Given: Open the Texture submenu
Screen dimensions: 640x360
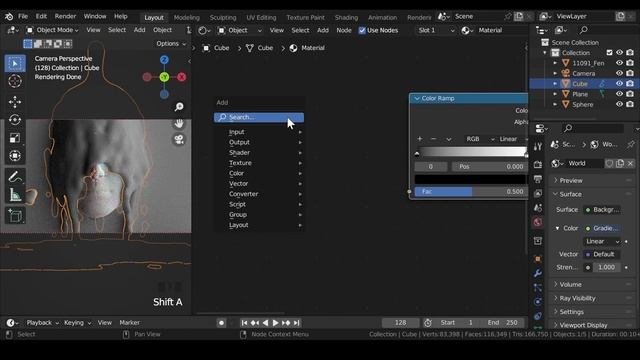Looking at the screenshot, I should click(259, 163).
